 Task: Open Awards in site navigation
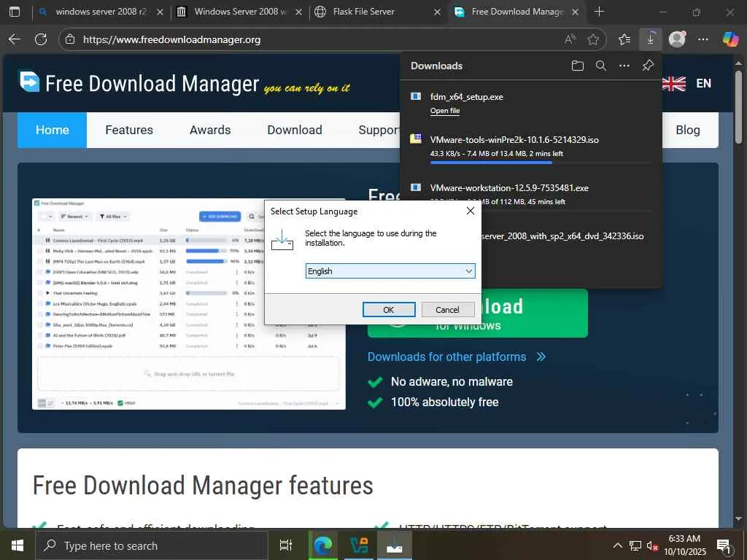tap(210, 130)
